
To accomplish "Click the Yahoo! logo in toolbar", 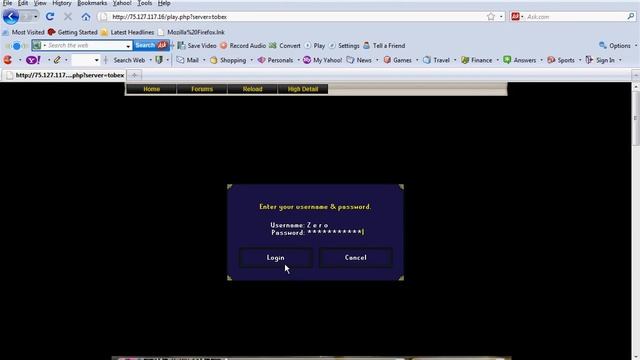I will pos(33,60).
